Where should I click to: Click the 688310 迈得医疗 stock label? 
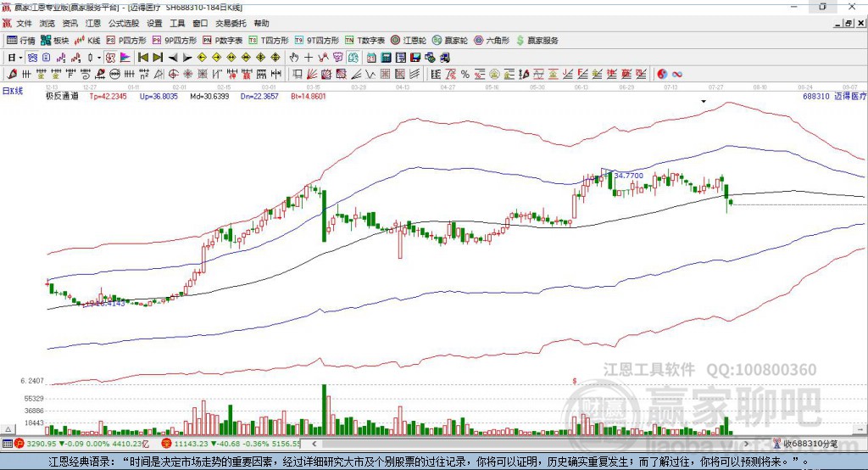coord(834,96)
